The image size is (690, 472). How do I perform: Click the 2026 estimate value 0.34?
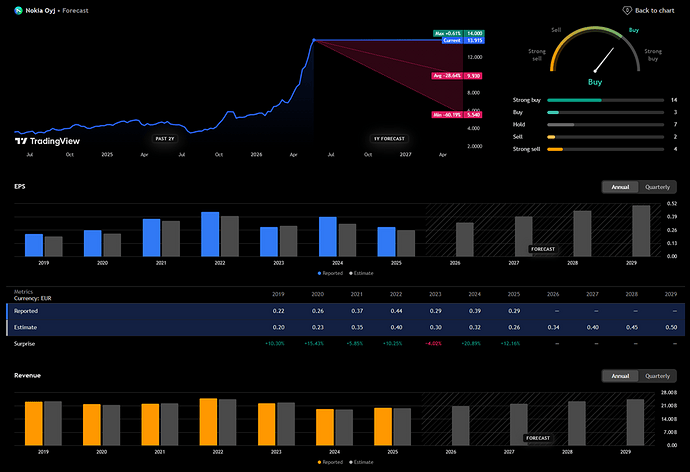(x=553, y=327)
